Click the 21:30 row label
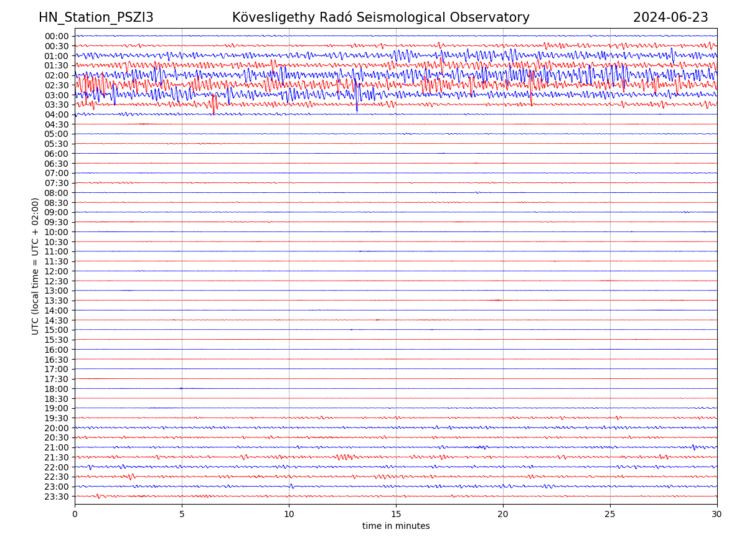 pyautogui.click(x=57, y=457)
